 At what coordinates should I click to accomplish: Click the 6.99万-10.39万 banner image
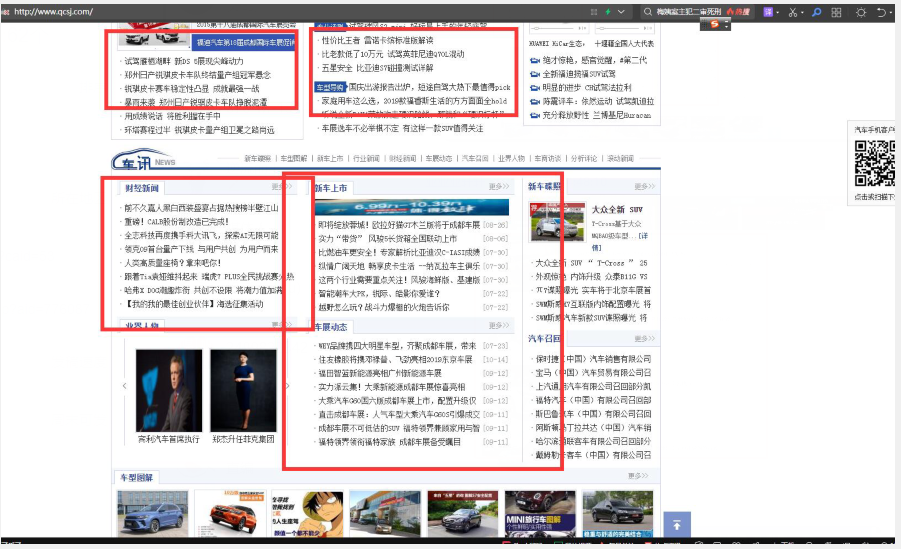point(412,207)
